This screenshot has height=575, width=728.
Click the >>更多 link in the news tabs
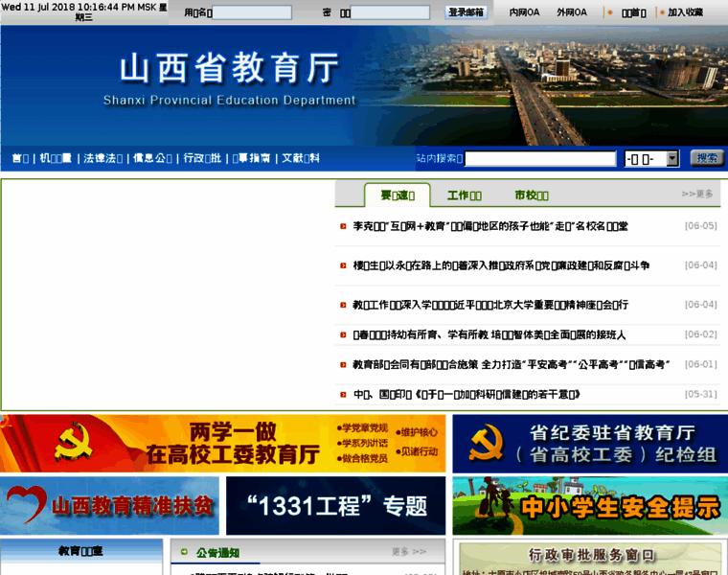point(697,194)
